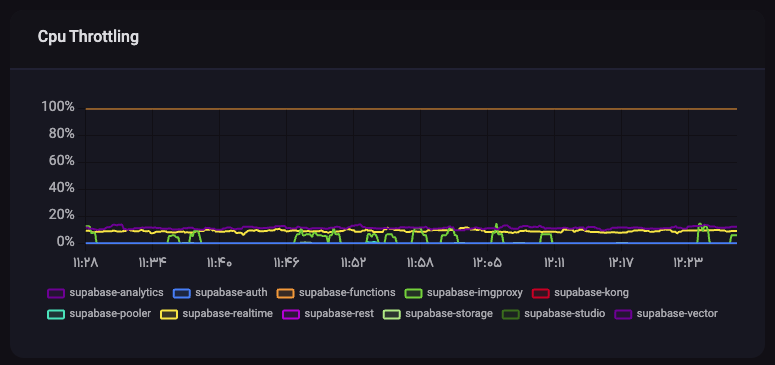Click the 0% y-axis label

[x=65, y=242]
